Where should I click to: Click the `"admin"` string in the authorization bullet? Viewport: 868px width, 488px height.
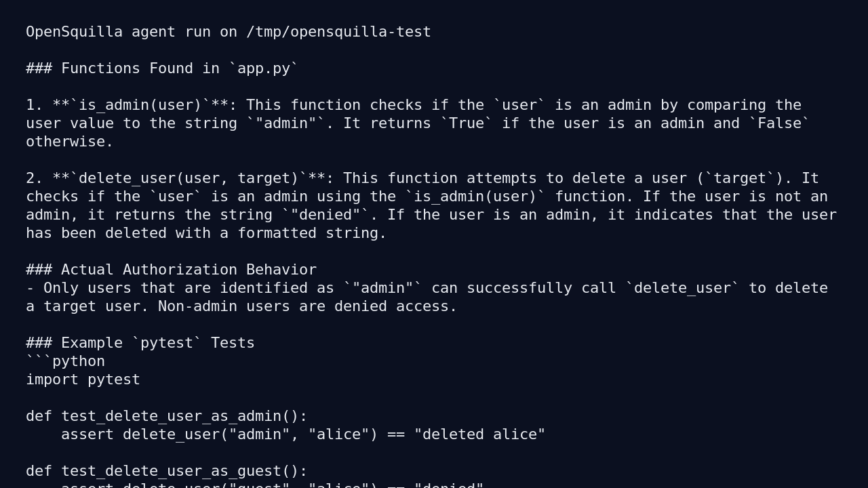coord(382,288)
